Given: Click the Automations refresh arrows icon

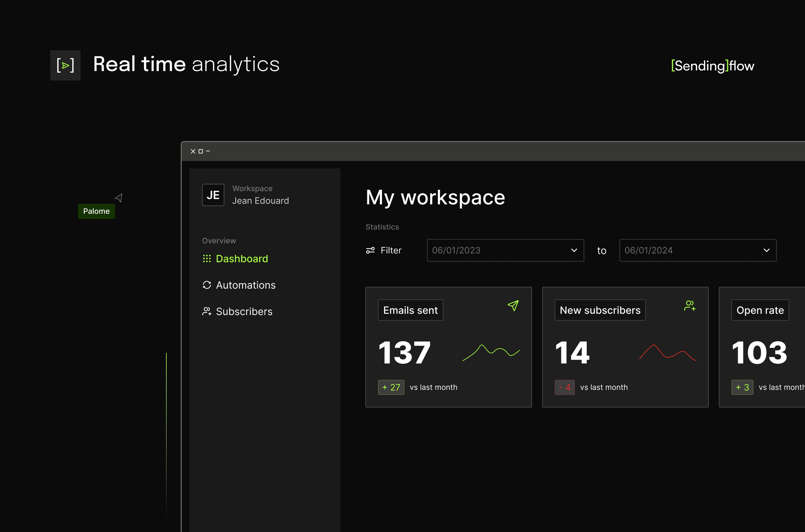Looking at the screenshot, I should pos(207,285).
